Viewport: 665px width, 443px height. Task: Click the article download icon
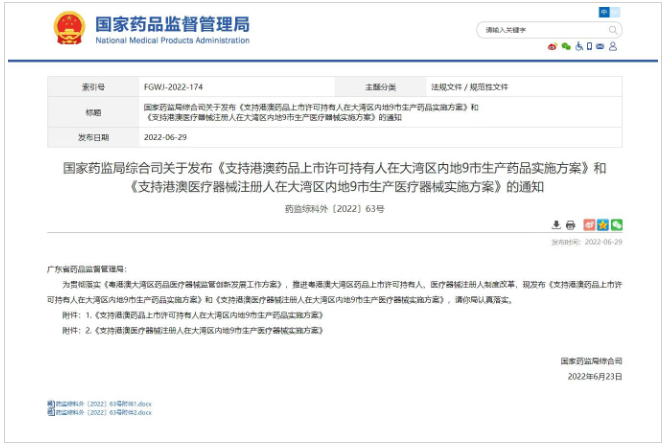(x=556, y=225)
